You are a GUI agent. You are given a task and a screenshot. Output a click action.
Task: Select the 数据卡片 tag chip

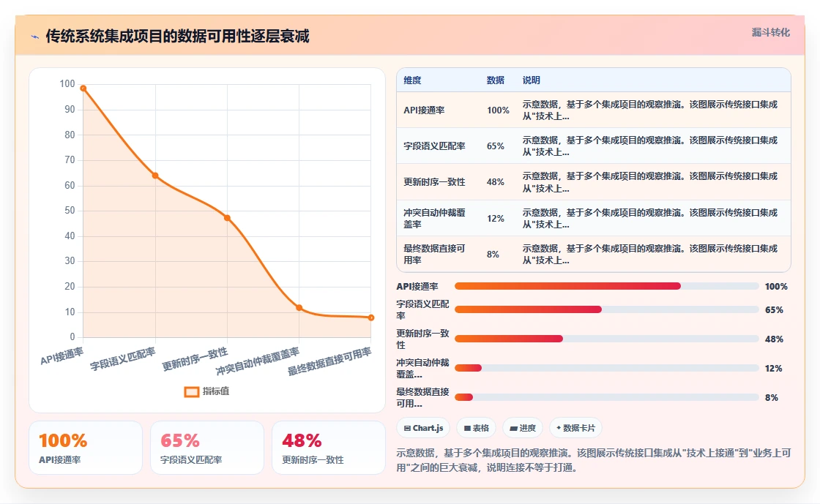click(575, 428)
